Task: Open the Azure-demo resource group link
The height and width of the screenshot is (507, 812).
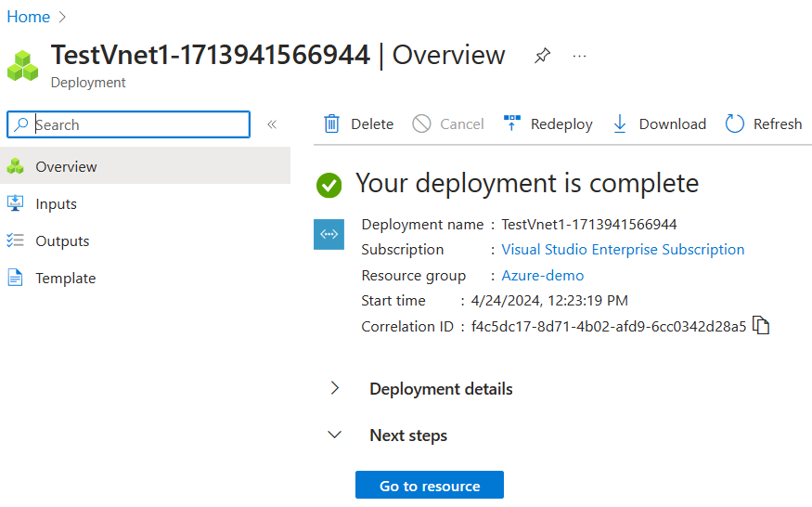Action: point(543,276)
